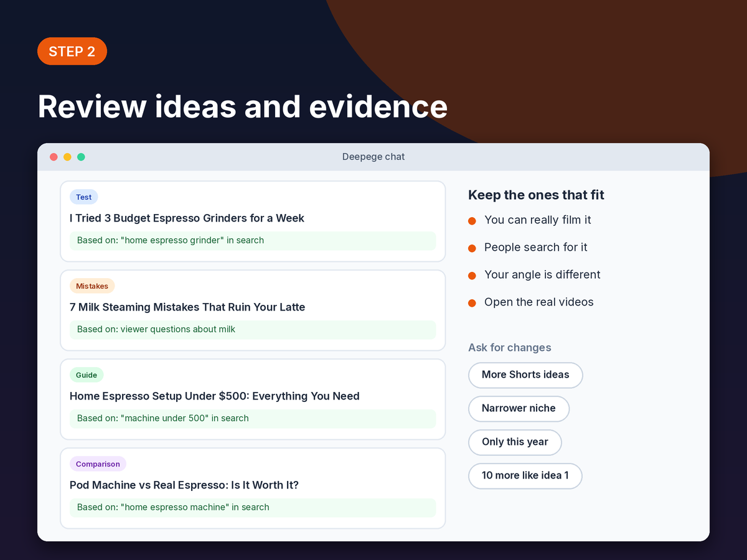Screen dimensions: 747x560
Task: Click the yellow minimize window dot
Action: (67, 157)
